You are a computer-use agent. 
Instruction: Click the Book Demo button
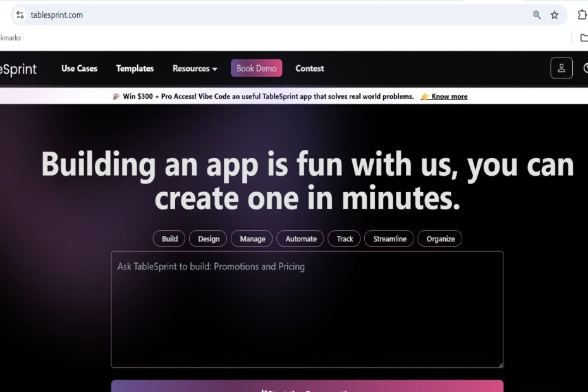[257, 68]
